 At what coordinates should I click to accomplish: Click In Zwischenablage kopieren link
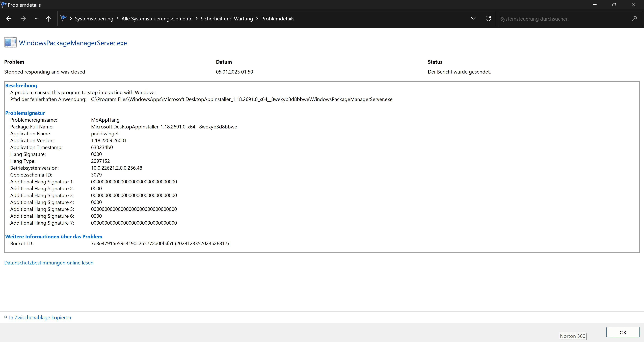[40, 317]
